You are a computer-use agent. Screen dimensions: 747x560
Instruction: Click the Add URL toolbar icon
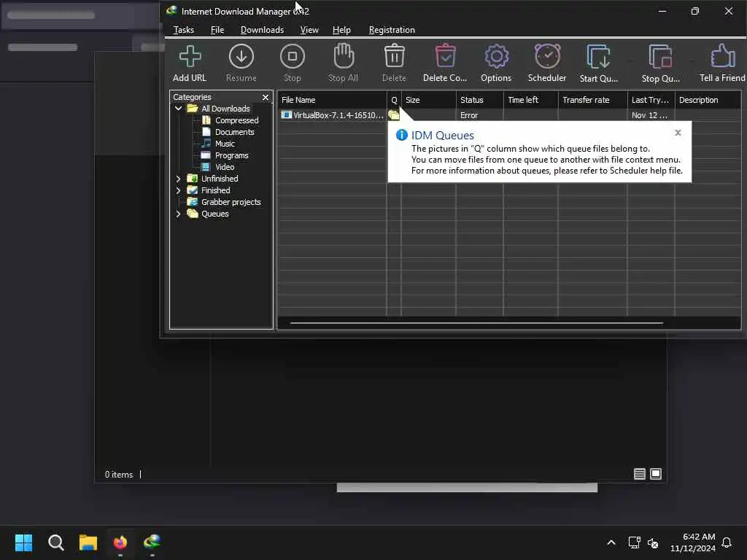point(190,57)
